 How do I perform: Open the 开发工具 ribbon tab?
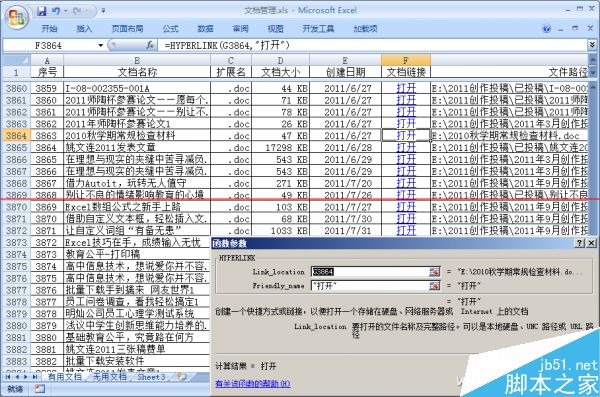click(x=318, y=29)
